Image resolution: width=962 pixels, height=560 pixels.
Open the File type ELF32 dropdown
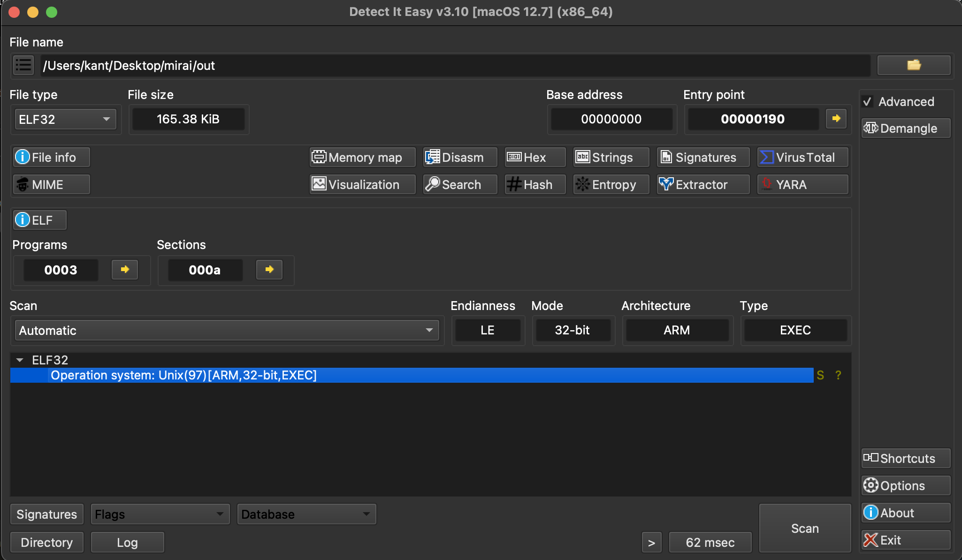[65, 119]
